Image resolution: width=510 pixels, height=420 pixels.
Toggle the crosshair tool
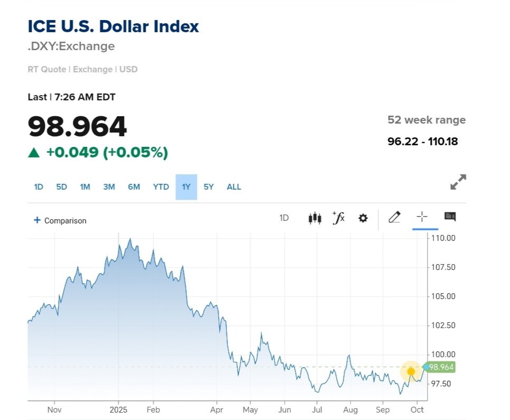pyautogui.click(x=422, y=217)
